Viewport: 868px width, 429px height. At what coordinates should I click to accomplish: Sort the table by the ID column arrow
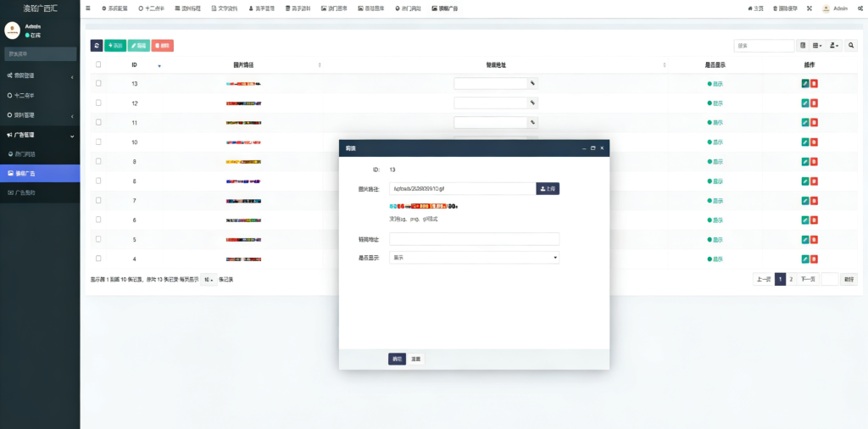(159, 65)
